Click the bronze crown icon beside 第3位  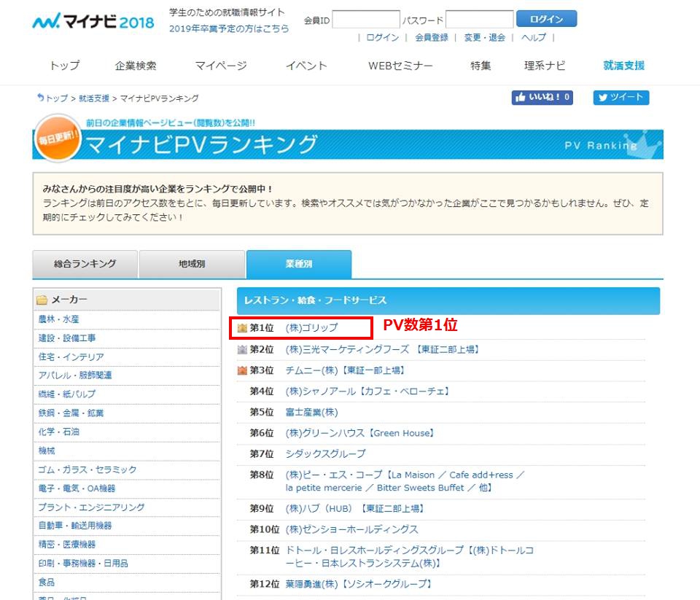242,370
